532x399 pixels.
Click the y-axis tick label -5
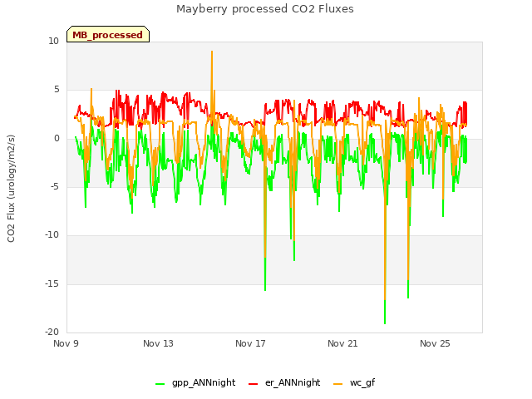[54, 186]
